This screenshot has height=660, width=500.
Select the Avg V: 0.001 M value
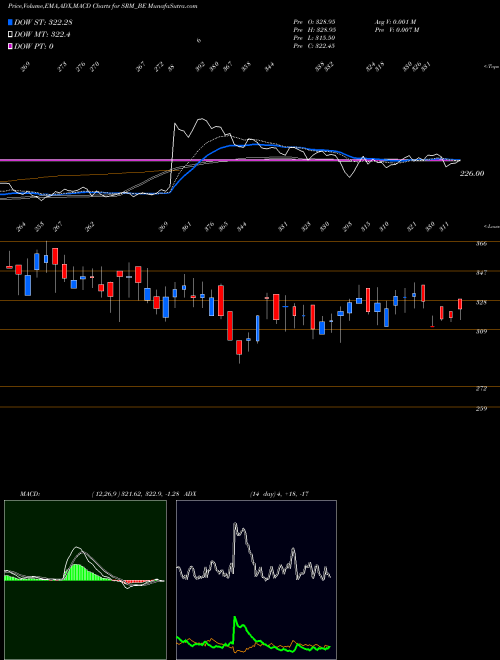[x=395, y=21]
